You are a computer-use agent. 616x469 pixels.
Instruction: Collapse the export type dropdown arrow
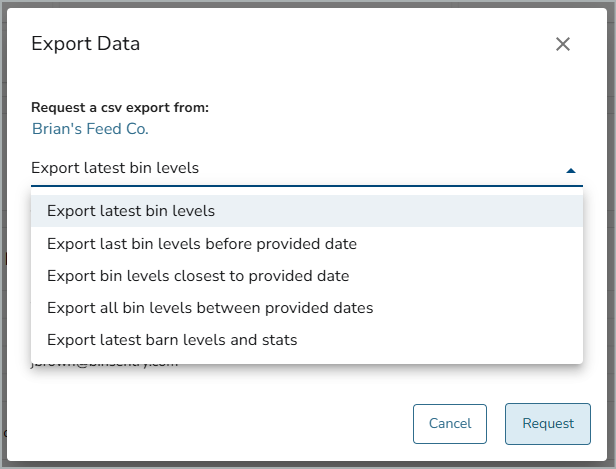571,169
